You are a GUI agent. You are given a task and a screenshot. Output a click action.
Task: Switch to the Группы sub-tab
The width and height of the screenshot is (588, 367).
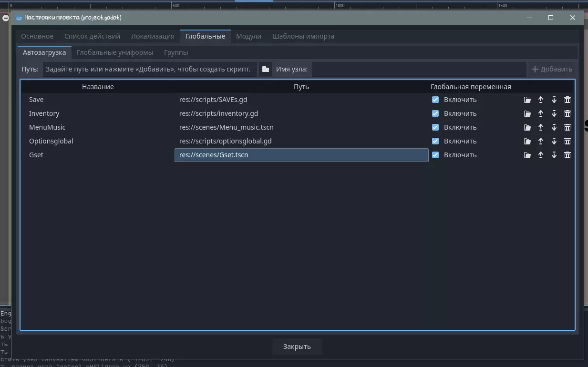(176, 52)
